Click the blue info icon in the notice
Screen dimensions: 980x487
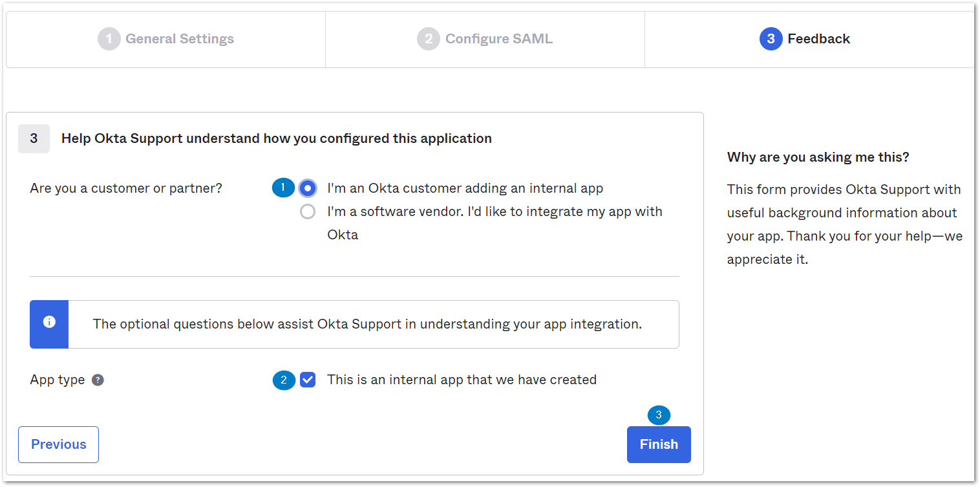(49, 322)
